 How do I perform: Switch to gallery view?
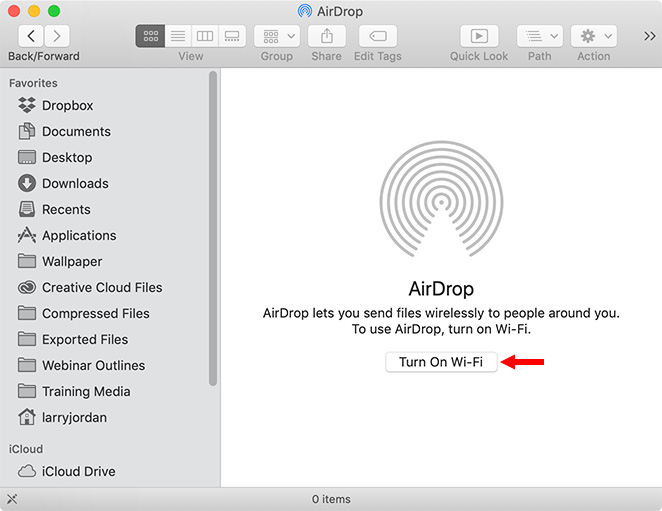[232, 36]
